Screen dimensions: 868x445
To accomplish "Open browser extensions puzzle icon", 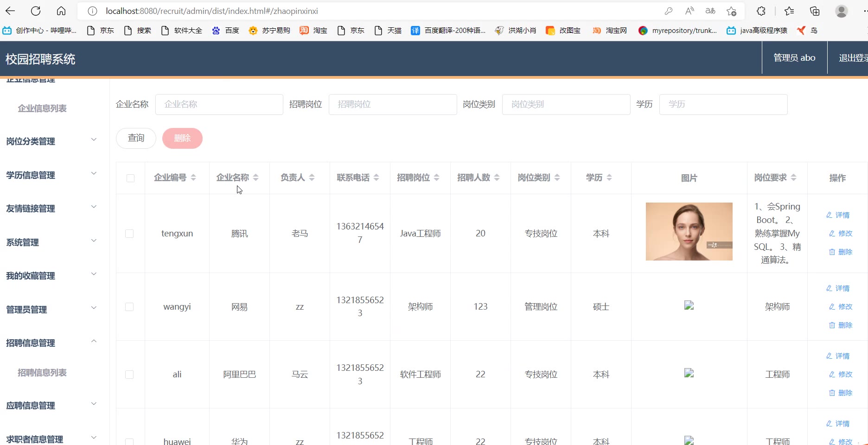I will pyautogui.click(x=761, y=11).
